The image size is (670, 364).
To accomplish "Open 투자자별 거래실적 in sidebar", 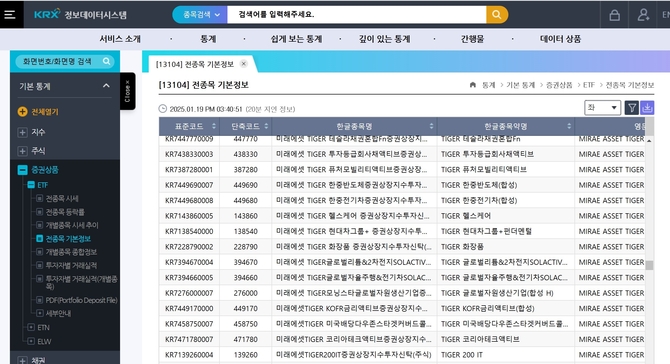I will [71, 265].
